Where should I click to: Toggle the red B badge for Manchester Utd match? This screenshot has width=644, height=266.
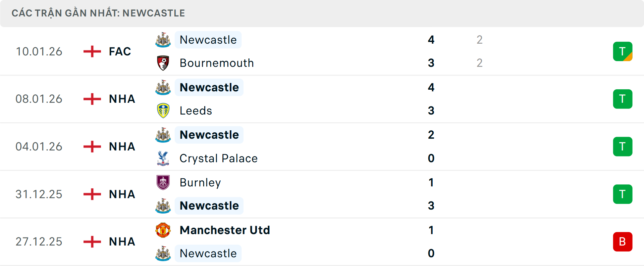(623, 241)
